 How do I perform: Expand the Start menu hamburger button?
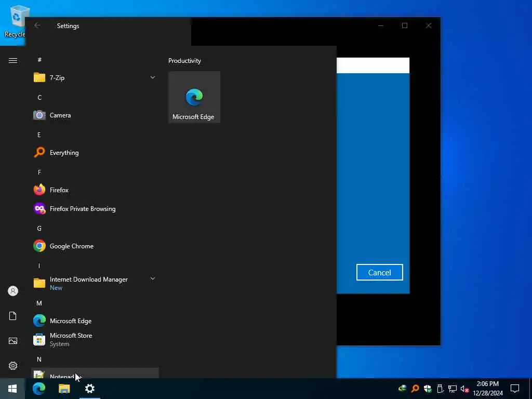pos(13,60)
